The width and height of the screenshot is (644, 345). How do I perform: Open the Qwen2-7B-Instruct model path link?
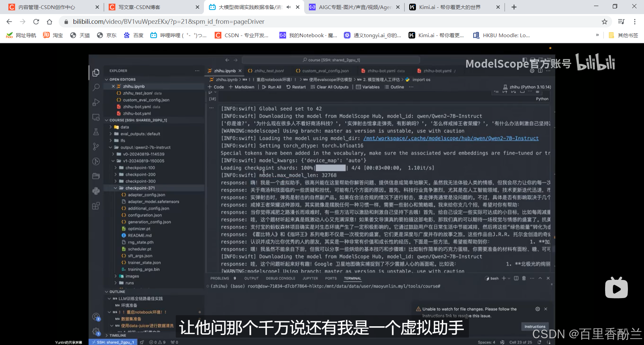tap(451, 138)
